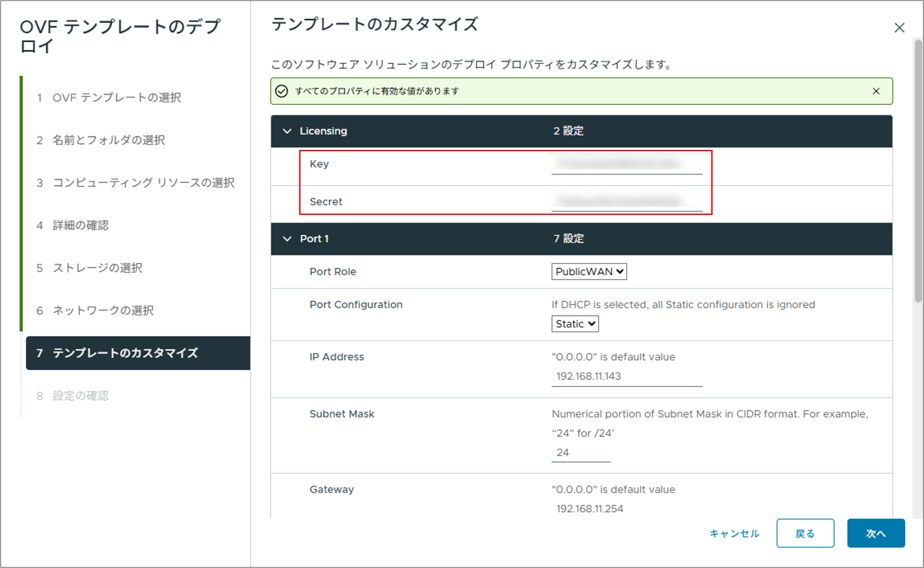Click the disabled step 8 設定の確認
The image size is (924, 568).
pos(72,396)
